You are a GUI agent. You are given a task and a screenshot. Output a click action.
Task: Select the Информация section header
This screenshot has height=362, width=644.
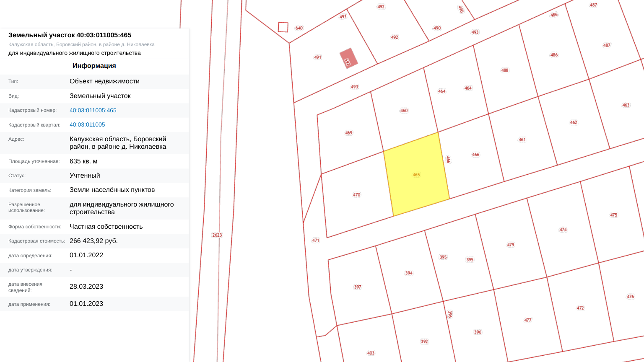click(94, 66)
